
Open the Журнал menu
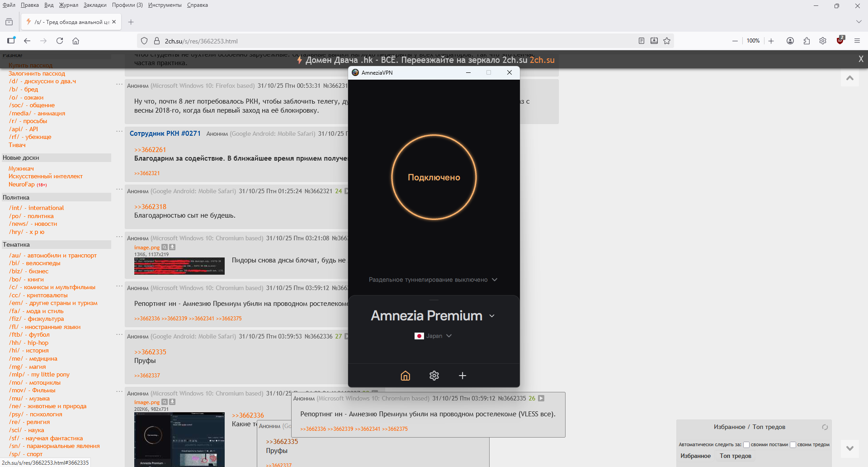pyautogui.click(x=69, y=5)
